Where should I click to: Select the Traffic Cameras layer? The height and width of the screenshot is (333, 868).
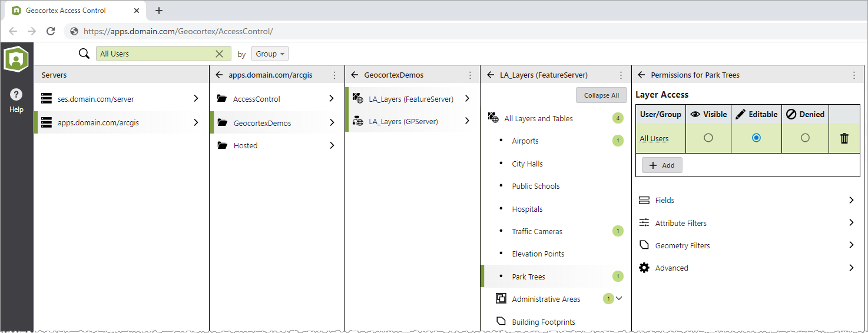556,231
